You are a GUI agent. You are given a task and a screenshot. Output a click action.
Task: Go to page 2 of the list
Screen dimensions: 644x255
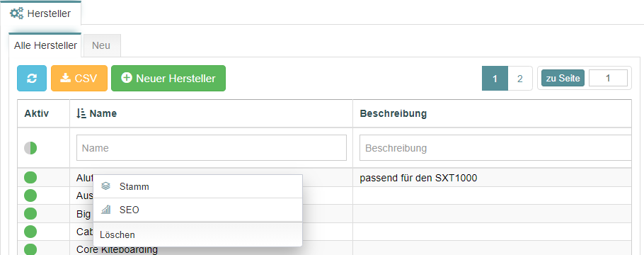520,78
